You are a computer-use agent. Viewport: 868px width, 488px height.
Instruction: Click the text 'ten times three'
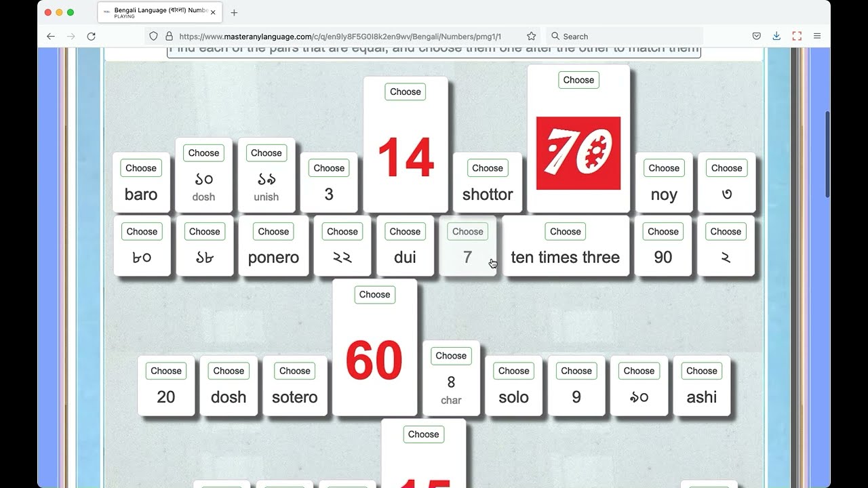tap(566, 258)
